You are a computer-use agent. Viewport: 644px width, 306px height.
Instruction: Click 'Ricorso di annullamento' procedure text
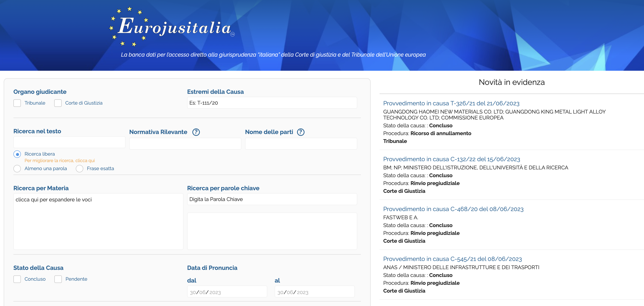pos(441,133)
